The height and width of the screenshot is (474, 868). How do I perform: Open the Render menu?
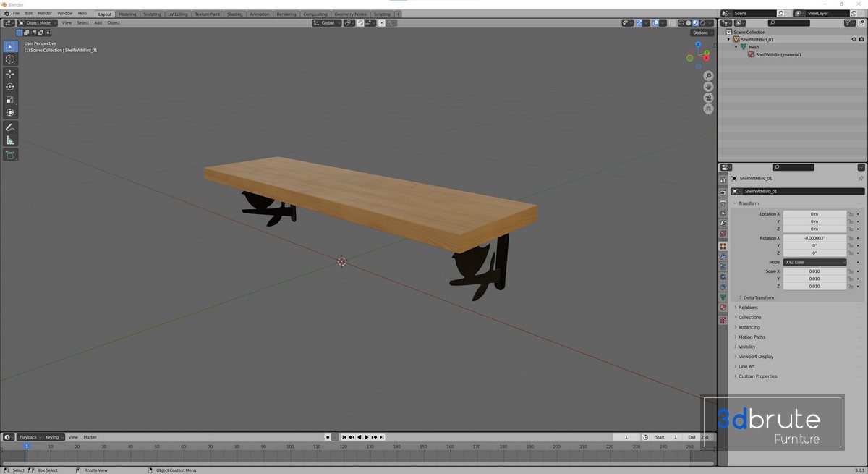45,13
